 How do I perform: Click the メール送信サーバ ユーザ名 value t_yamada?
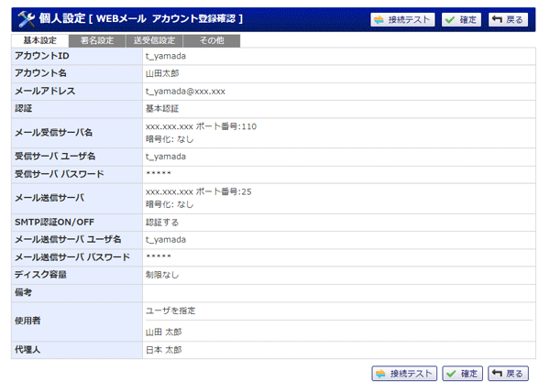(x=166, y=240)
